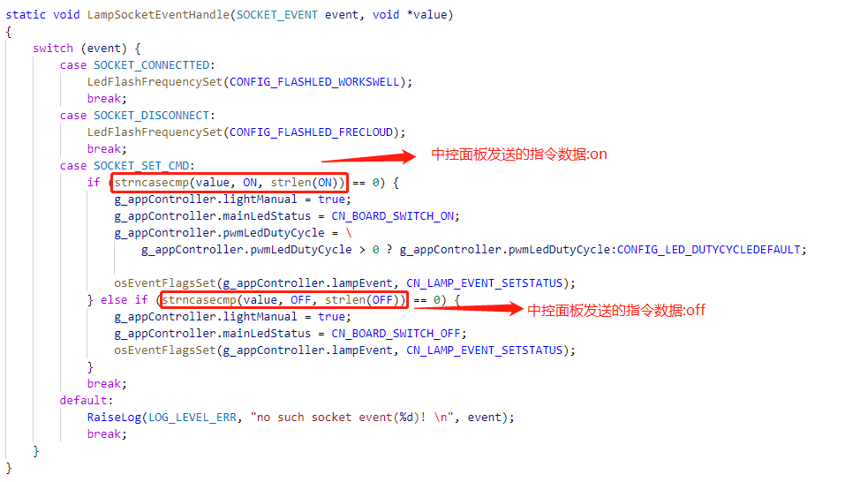Select CONFIG_FLASHLED_WORKSWELL constant
Screen dimensions: 868x482
pyautogui.click(x=314, y=82)
